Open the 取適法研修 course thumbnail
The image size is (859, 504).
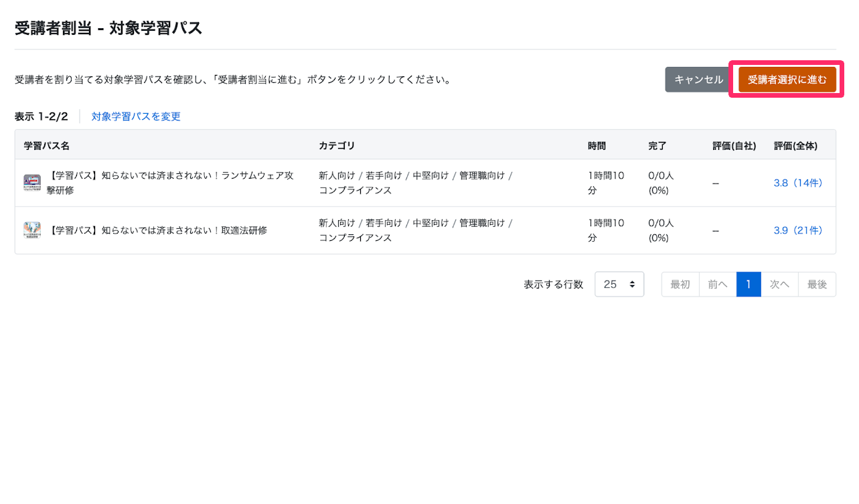pyautogui.click(x=32, y=230)
